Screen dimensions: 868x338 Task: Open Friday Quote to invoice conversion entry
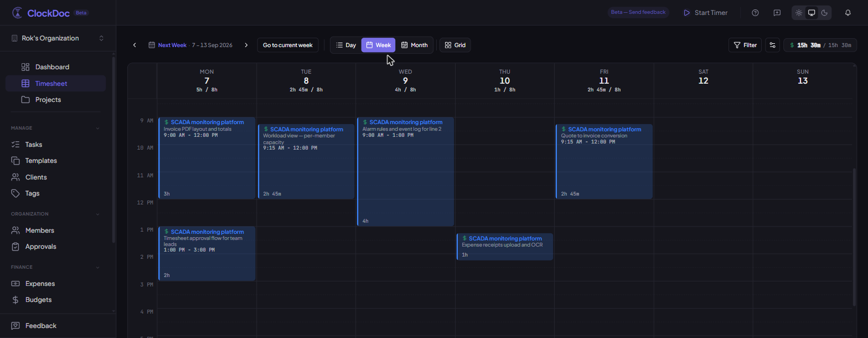(604, 161)
